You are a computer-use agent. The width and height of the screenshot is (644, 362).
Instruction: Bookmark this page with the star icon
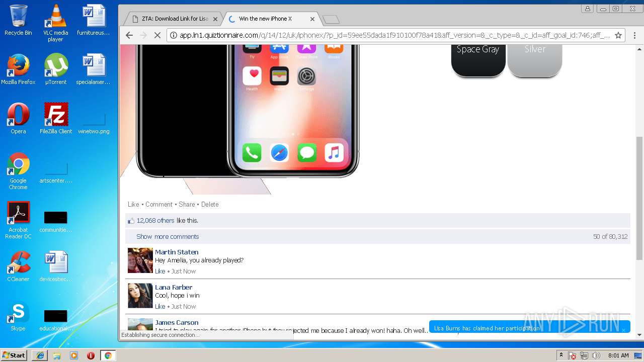pos(618,35)
